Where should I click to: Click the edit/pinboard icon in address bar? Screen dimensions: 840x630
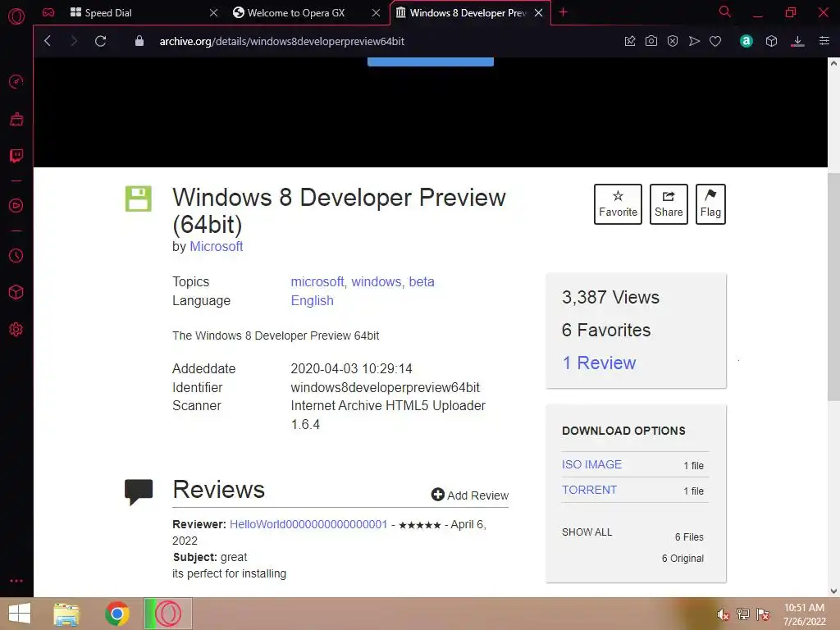630,41
